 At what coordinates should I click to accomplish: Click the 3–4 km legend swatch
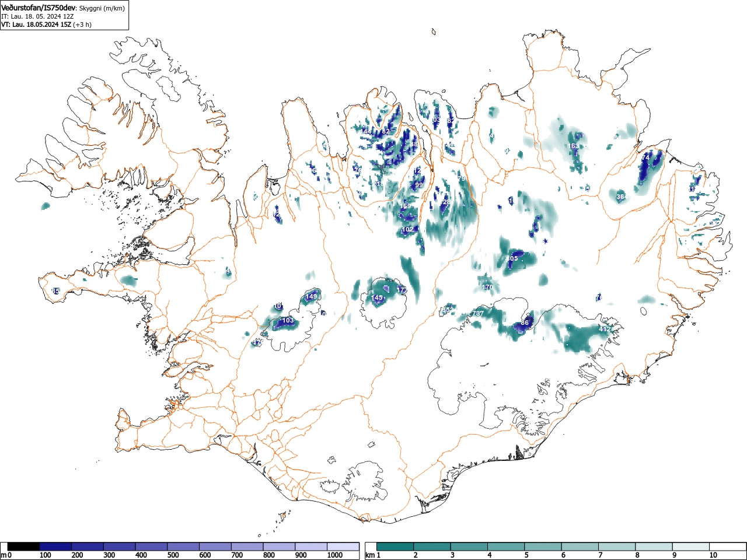pyautogui.click(x=469, y=547)
